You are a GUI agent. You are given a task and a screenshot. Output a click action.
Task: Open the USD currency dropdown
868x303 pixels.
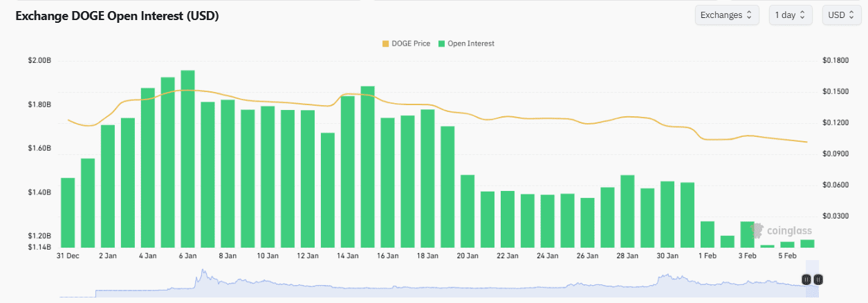[x=841, y=15]
